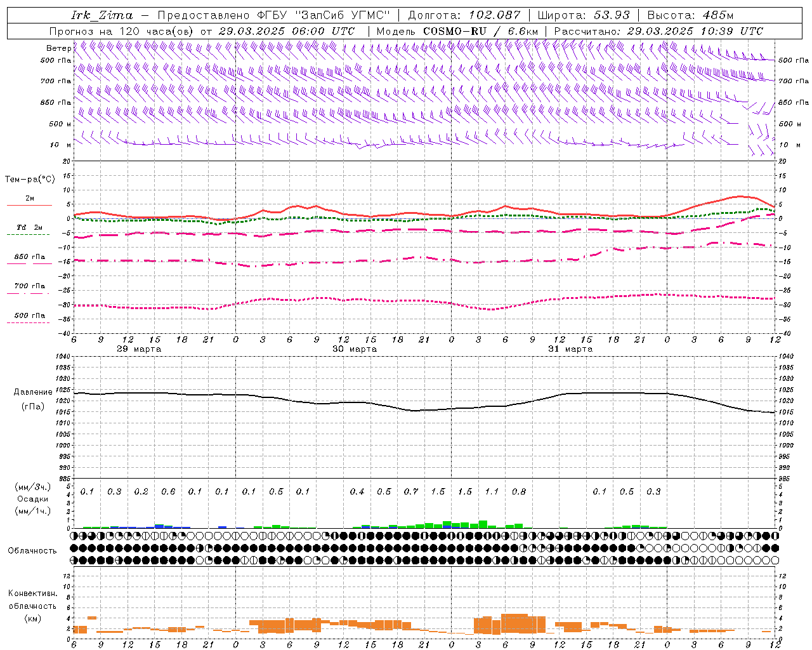
Task: Click the Долгота: 102.087 header field
Action: [464, 15]
